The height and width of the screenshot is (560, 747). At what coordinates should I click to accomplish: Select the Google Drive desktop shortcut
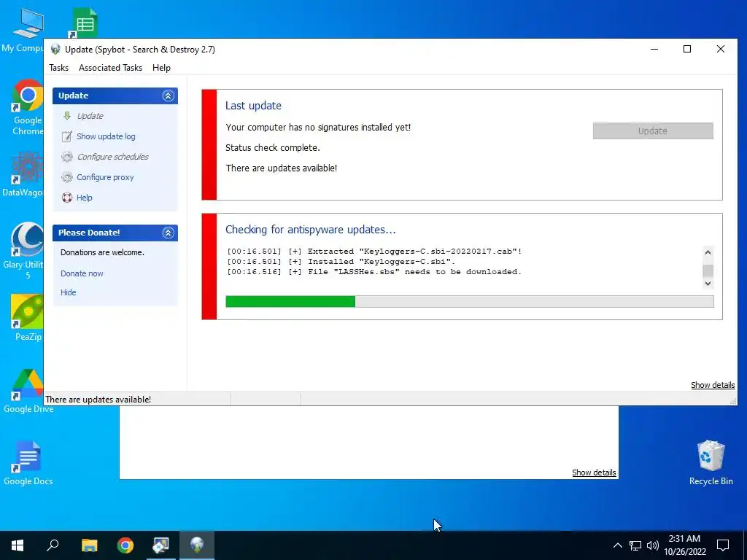click(x=28, y=392)
